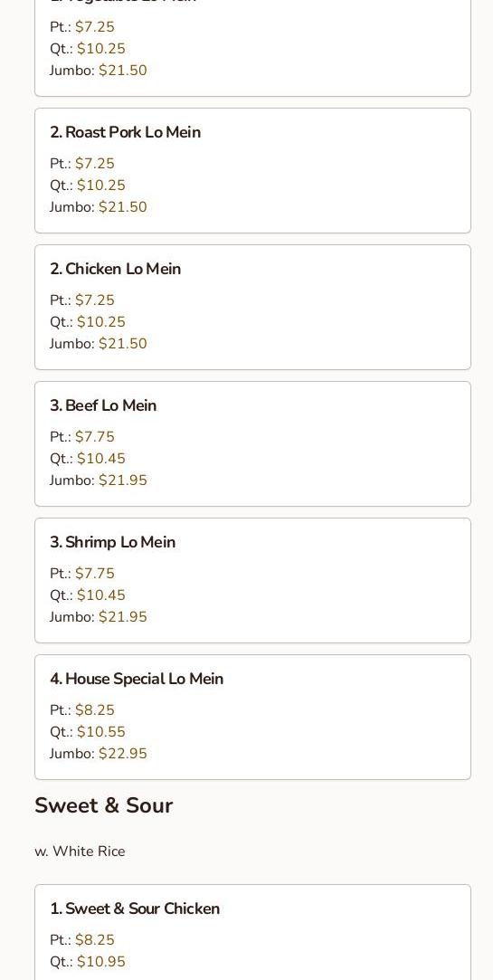
Task: Click Beef Lo Mein Qt. price $10.45
Action: [101, 459]
